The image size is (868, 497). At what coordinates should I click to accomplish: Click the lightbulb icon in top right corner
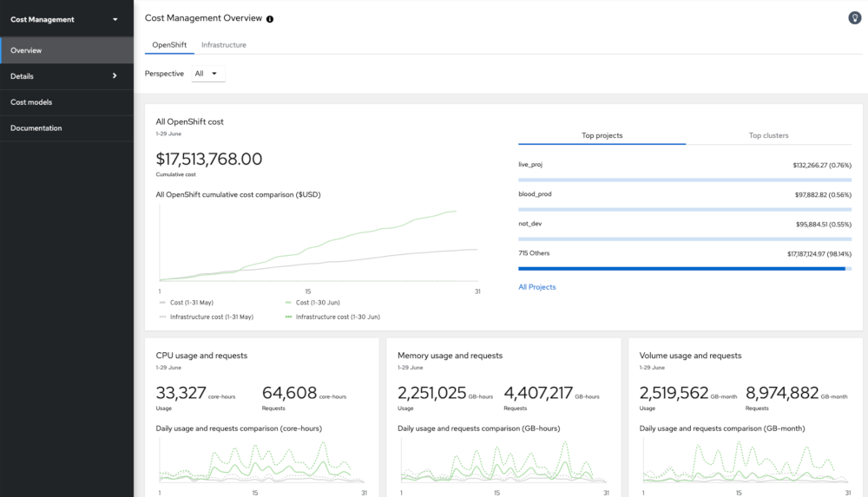coord(854,18)
